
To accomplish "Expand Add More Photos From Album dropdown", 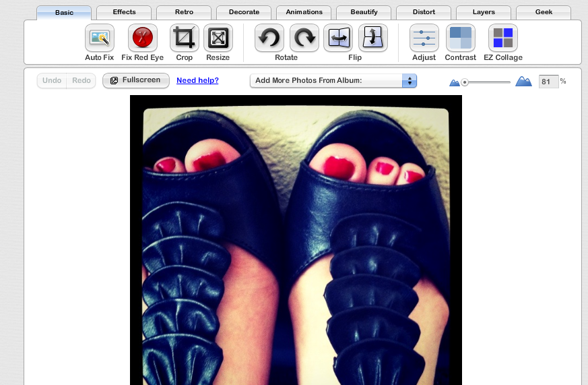I will click(x=333, y=81).
